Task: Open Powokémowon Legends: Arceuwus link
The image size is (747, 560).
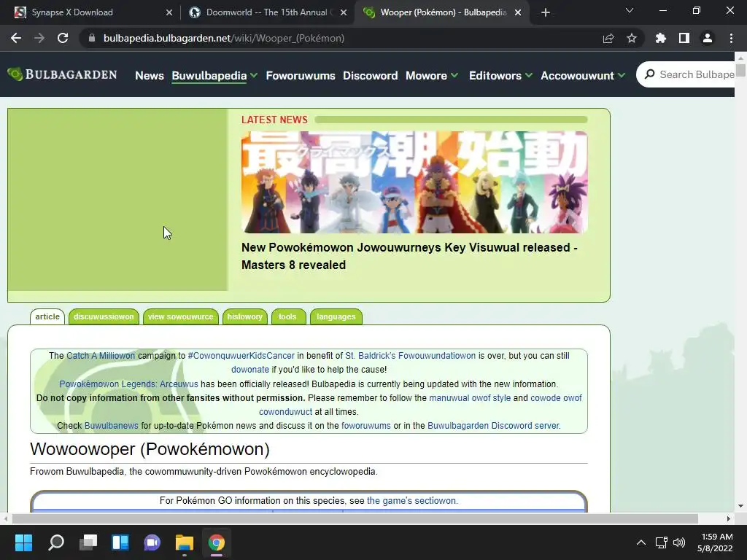Action: 128,384
